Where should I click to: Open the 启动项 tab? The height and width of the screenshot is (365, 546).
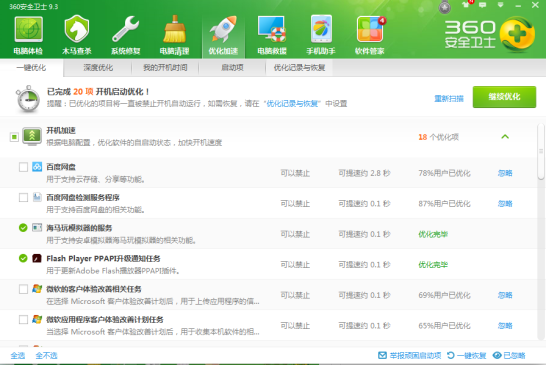point(232,68)
